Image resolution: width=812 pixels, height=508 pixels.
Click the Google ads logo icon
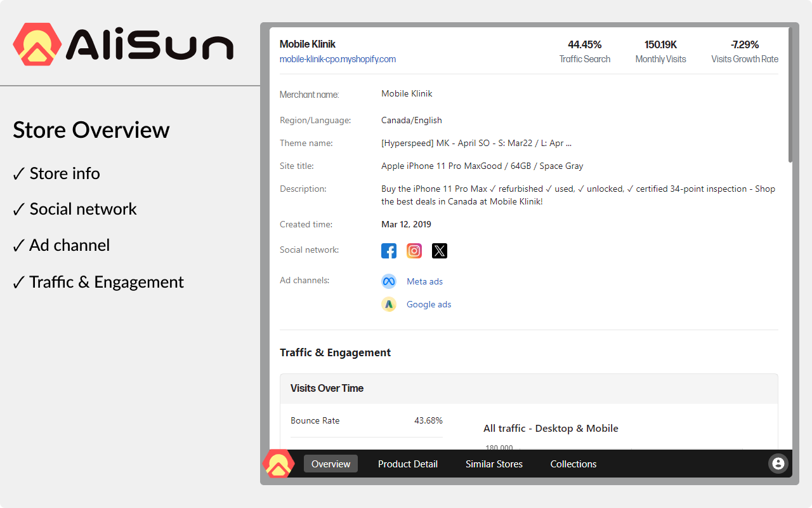[x=389, y=304]
